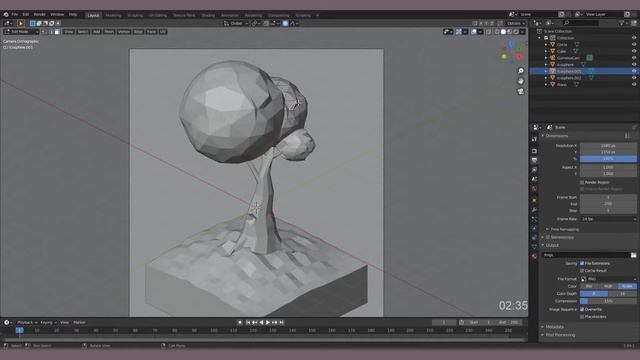Image resolution: width=640 pixels, height=360 pixels.
Task: Open the View Layer properties tab icon
Action: click(534, 170)
